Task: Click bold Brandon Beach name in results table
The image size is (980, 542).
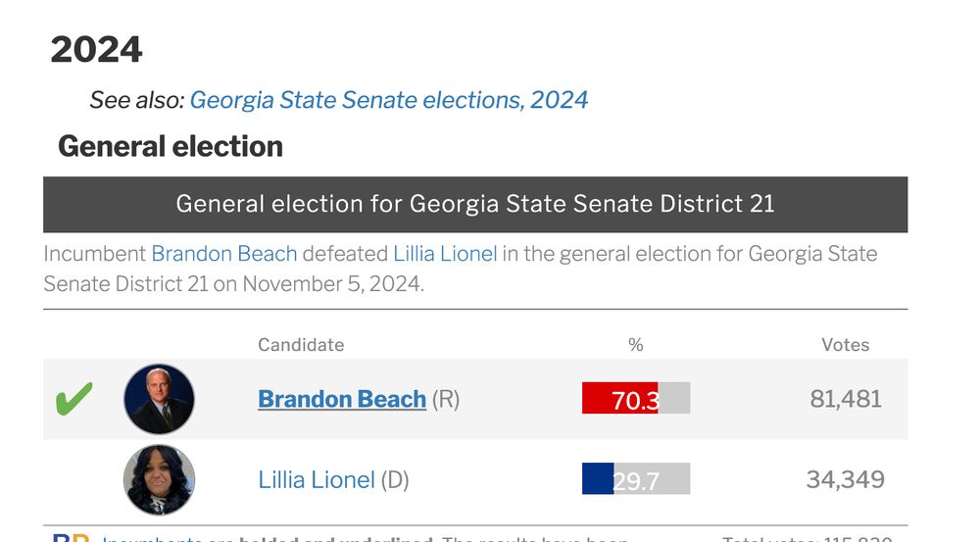Action: pos(342,399)
